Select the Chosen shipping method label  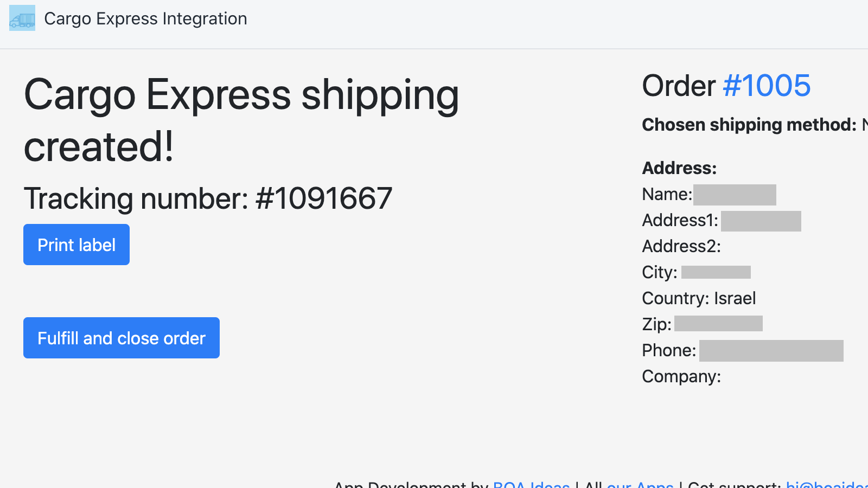click(749, 125)
